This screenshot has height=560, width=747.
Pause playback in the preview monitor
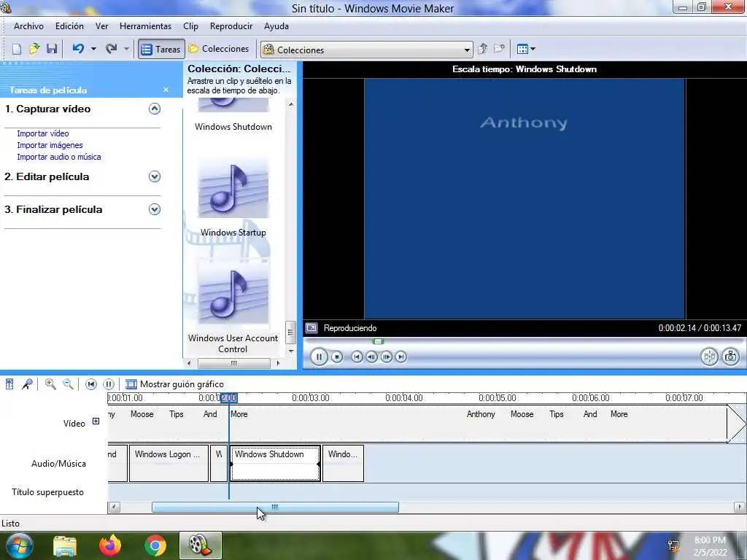[x=320, y=357]
